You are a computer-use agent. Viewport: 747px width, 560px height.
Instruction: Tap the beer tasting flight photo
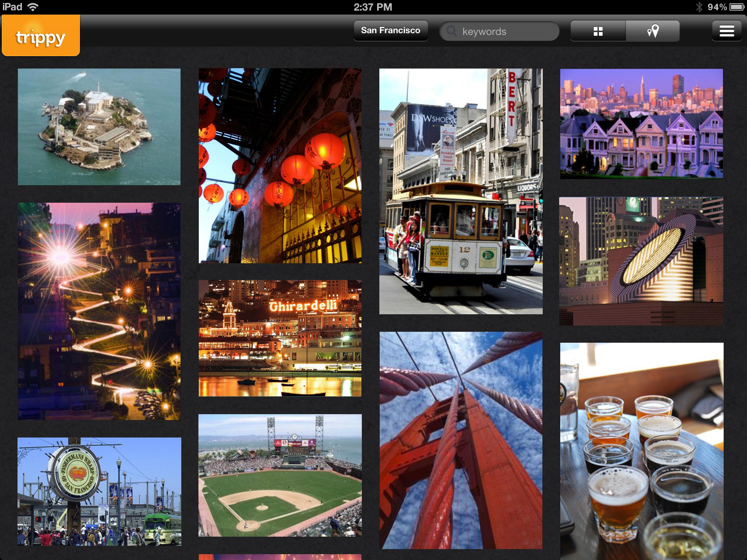click(x=642, y=451)
